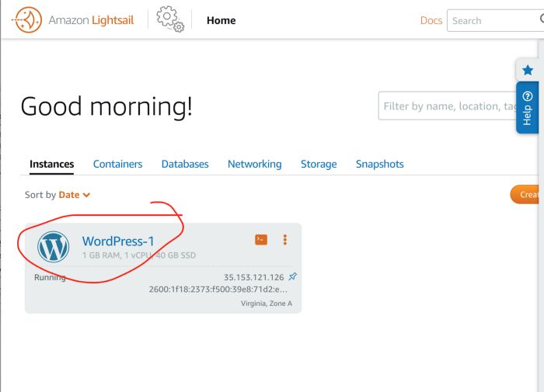
Task: Switch to the Storage tab
Action: [x=319, y=164]
